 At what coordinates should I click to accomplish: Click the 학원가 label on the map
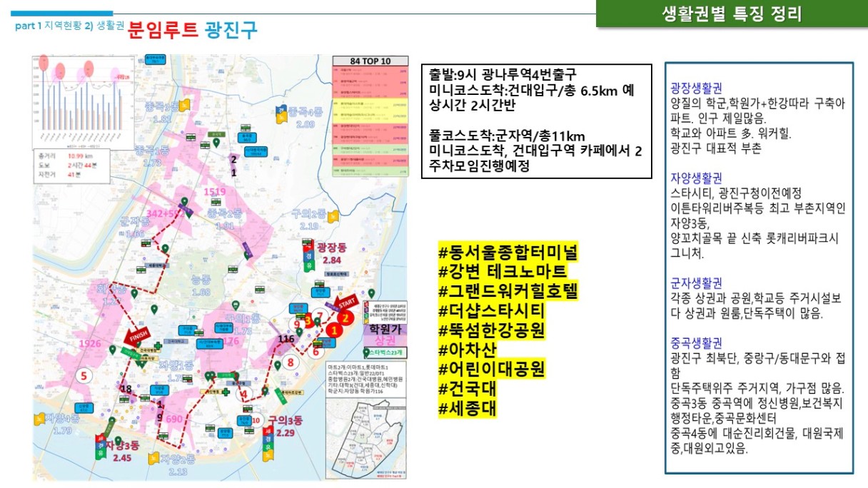(x=385, y=329)
